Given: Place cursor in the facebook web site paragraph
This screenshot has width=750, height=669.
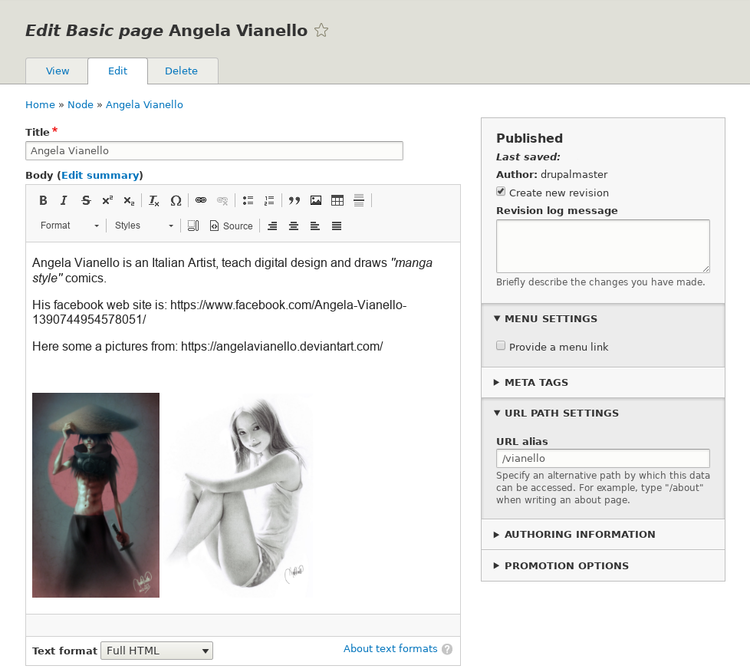Looking at the screenshot, I should tap(219, 312).
